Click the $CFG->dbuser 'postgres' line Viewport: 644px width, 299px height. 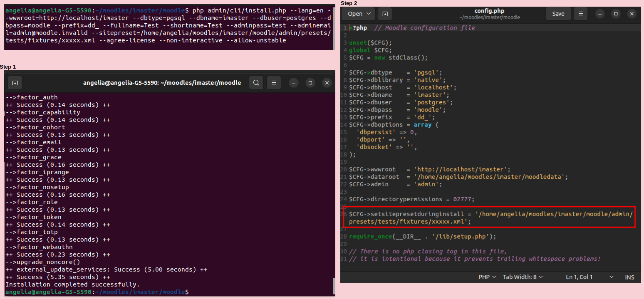(x=401, y=103)
